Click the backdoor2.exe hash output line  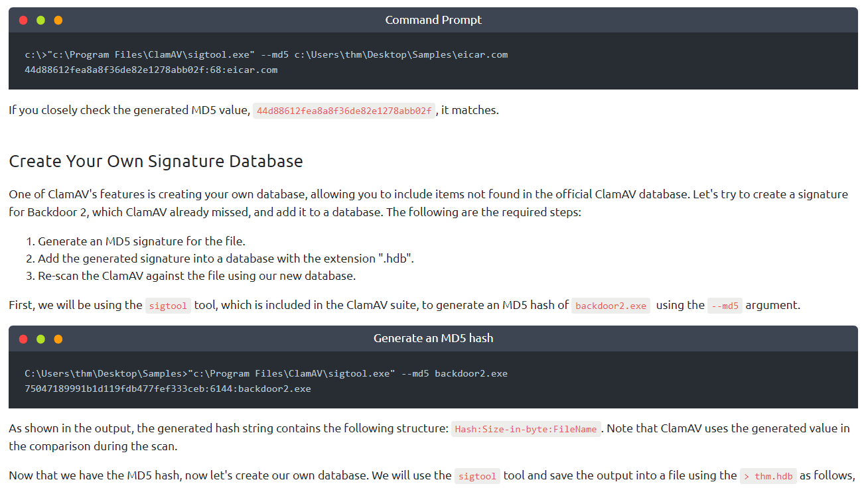(x=167, y=389)
